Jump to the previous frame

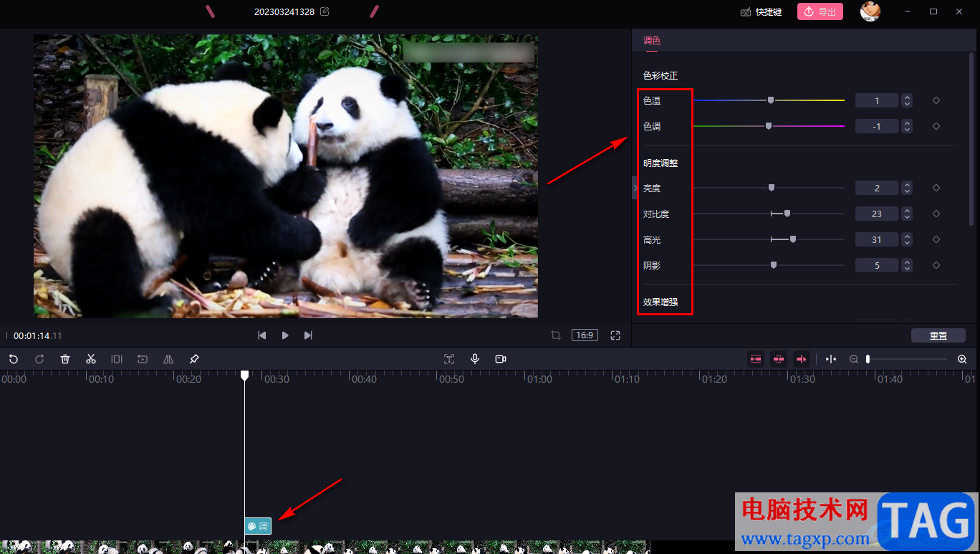coord(262,335)
